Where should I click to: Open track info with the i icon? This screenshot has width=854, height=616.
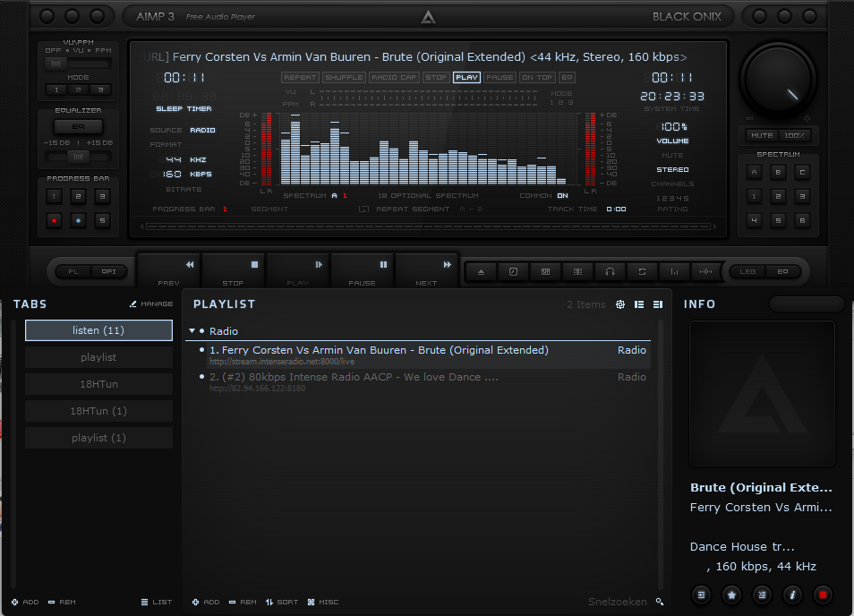pos(792,595)
